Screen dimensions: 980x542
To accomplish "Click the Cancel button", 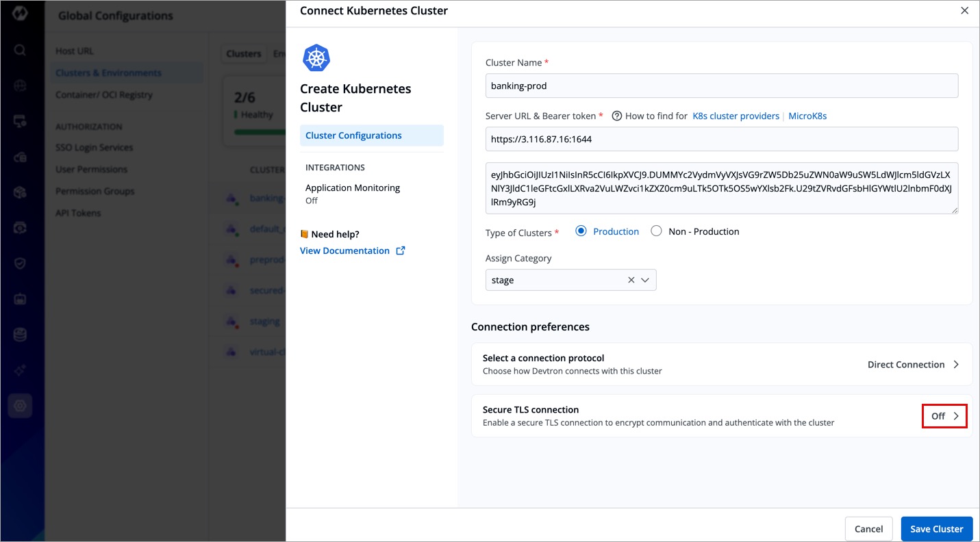I will 868,529.
